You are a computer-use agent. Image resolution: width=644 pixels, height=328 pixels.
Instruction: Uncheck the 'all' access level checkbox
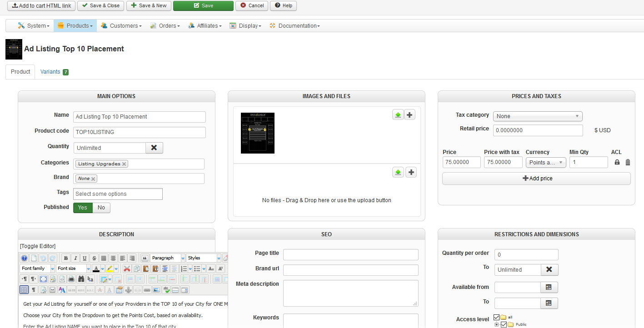496,317
